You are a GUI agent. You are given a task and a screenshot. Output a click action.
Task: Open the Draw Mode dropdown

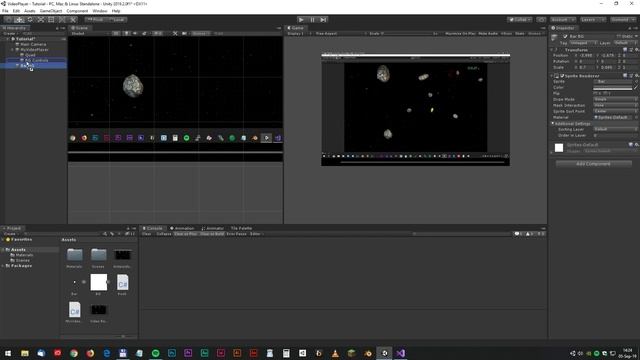(x=615, y=99)
